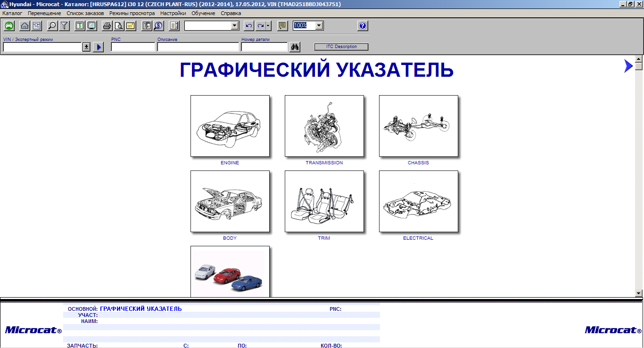The image size is (644, 348).
Task: Click the Undo arrow icon
Action: pos(249,25)
